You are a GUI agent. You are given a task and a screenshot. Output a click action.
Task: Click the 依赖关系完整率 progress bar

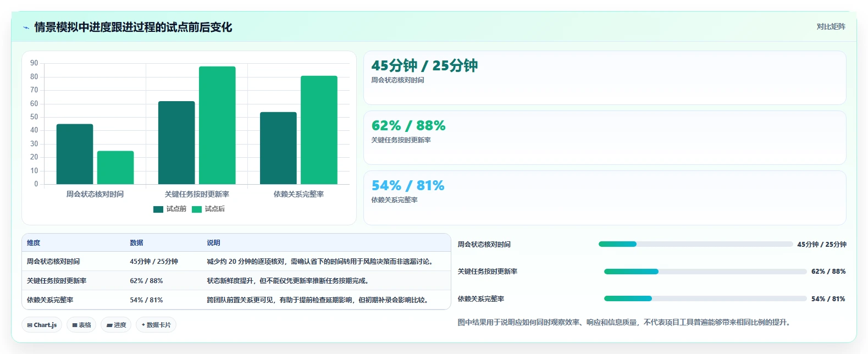[x=705, y=298]
